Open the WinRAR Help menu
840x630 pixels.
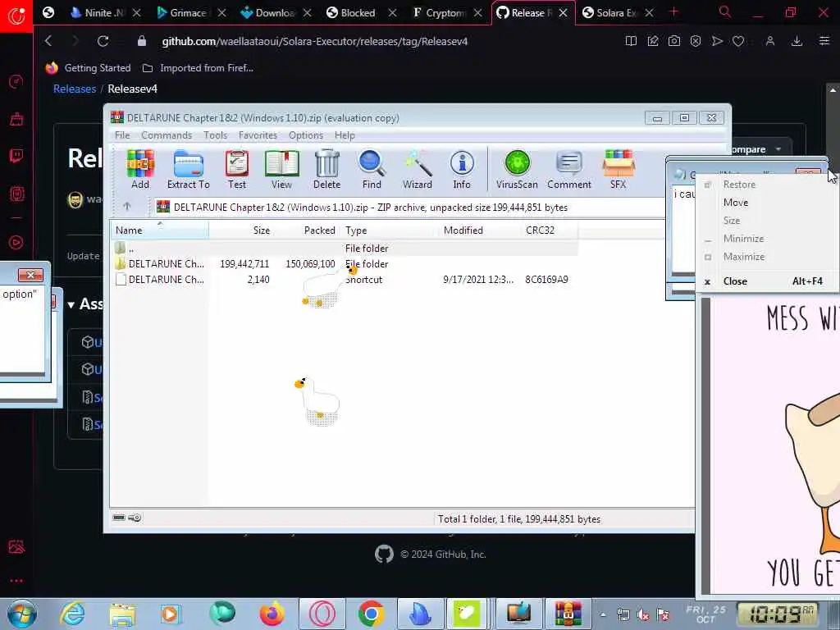point(345,135)
